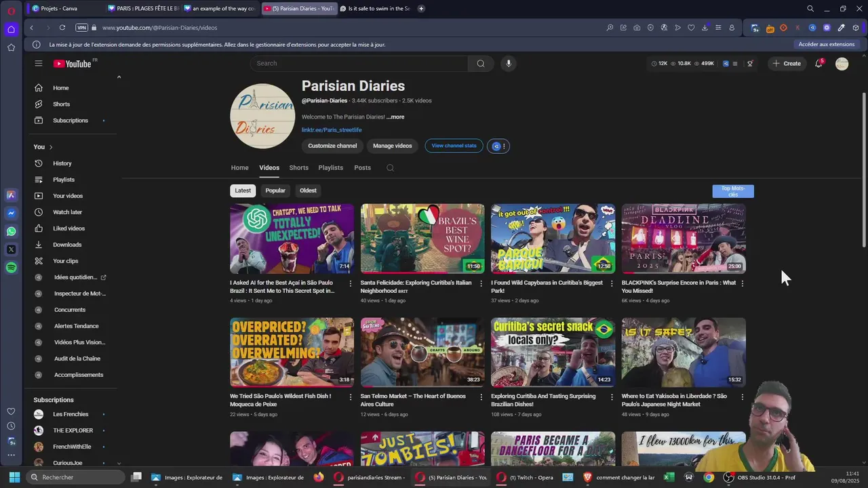This screenshot has height=488, width=868.
Task: Click View channel stats button
Action: pos(454,146)
